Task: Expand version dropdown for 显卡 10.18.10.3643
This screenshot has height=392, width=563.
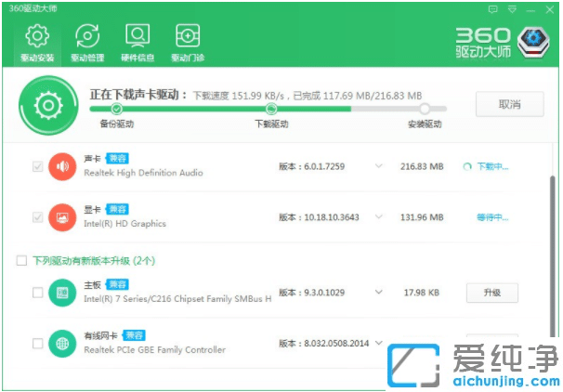Action: coord(378,217)
